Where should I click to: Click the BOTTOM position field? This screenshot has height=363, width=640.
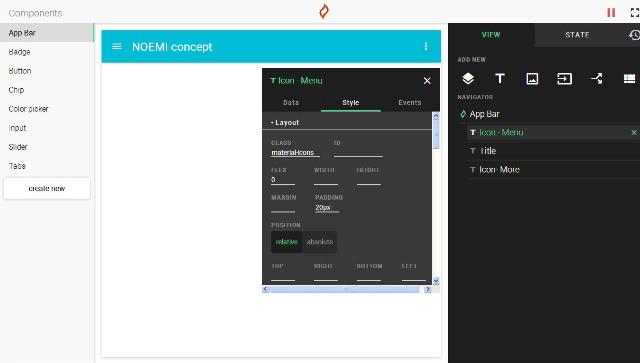click(369, 276)
